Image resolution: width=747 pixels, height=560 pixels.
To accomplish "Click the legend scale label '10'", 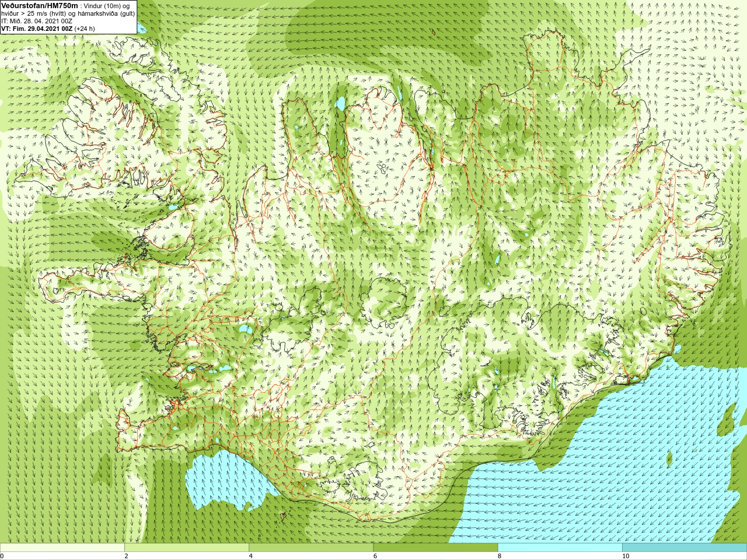I will click(626, 556).
